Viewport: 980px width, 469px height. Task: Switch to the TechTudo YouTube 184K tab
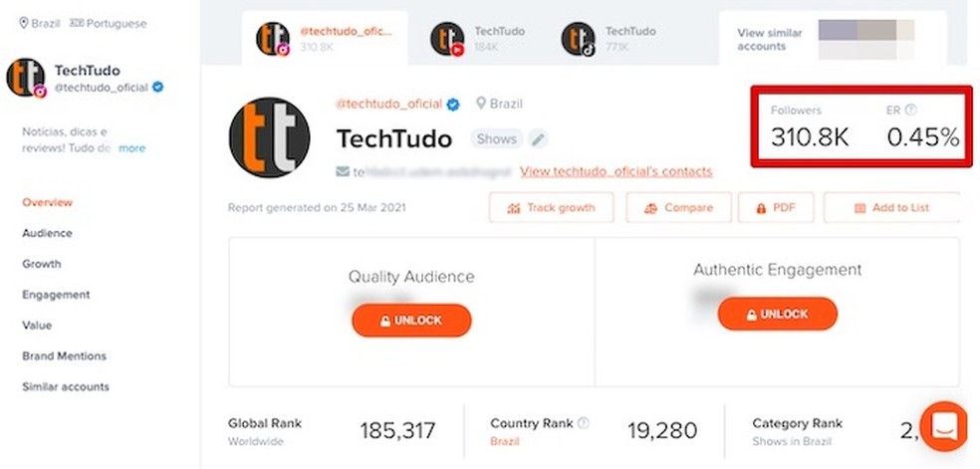click(x=473, y=39)
